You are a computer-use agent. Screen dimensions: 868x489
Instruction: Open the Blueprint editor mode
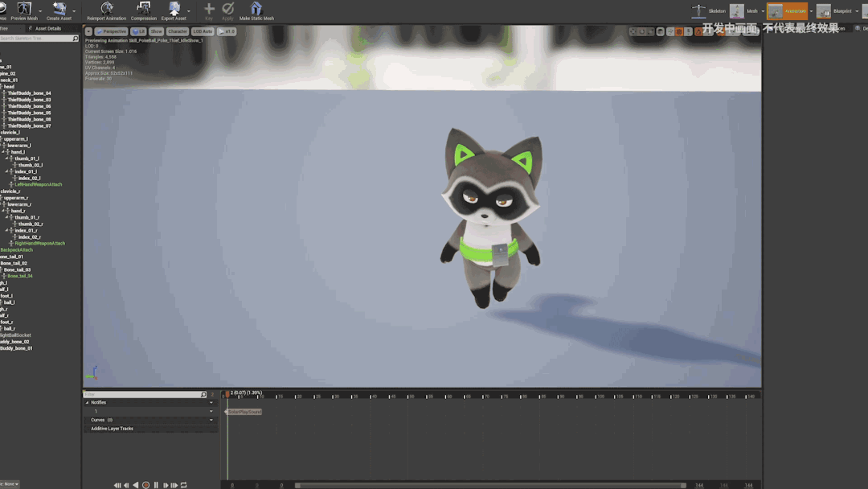point(824,10)
